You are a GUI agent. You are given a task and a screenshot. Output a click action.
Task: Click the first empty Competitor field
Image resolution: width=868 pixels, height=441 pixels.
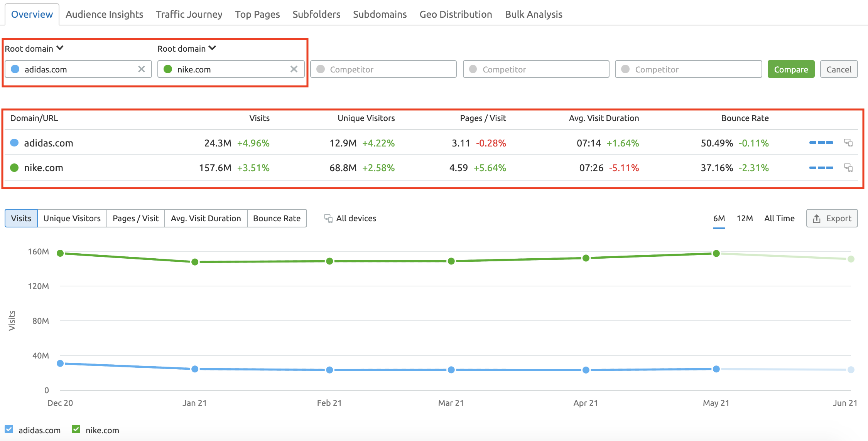point(383,69)
